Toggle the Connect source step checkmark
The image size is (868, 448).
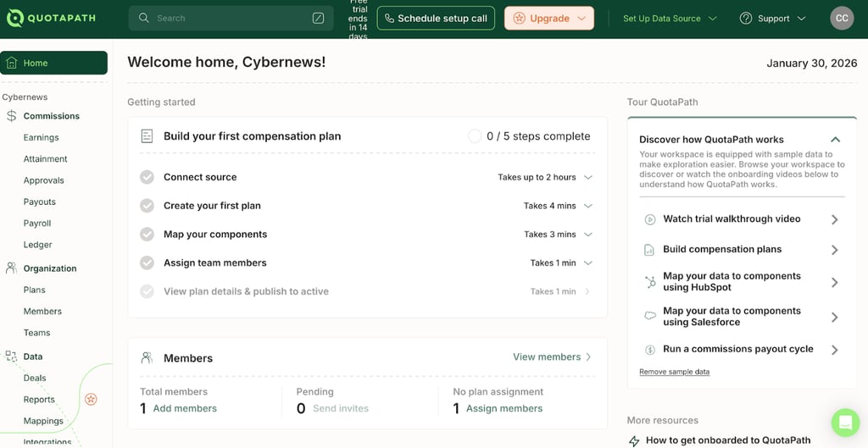[x=147, y=177]
